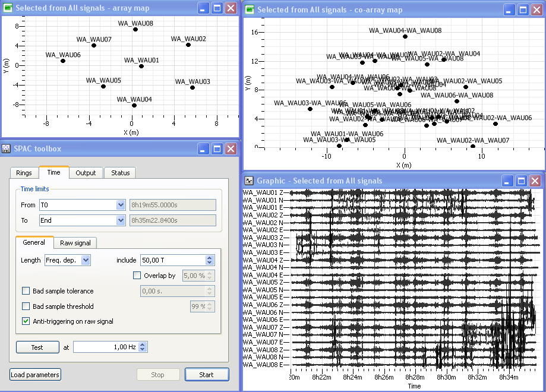546x392 pixels.
Task: Toggle the Bad sample tolerance checkbox
Action: tap(26, 291)
